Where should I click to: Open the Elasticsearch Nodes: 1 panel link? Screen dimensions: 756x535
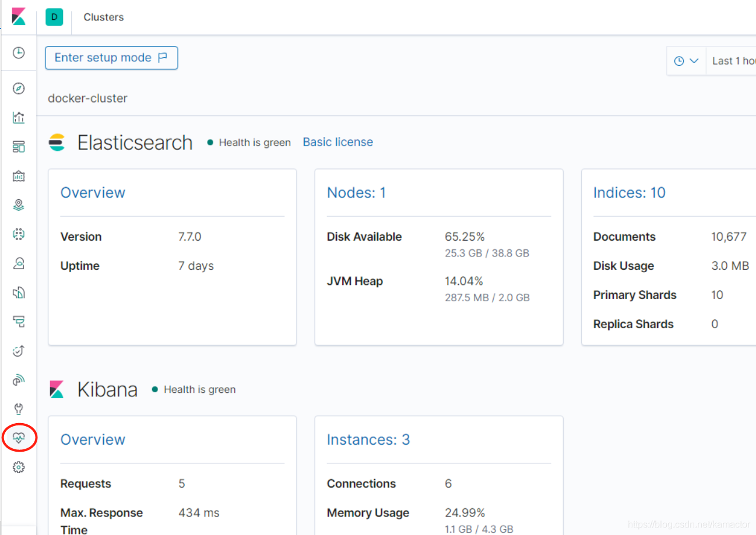point(357,192)
